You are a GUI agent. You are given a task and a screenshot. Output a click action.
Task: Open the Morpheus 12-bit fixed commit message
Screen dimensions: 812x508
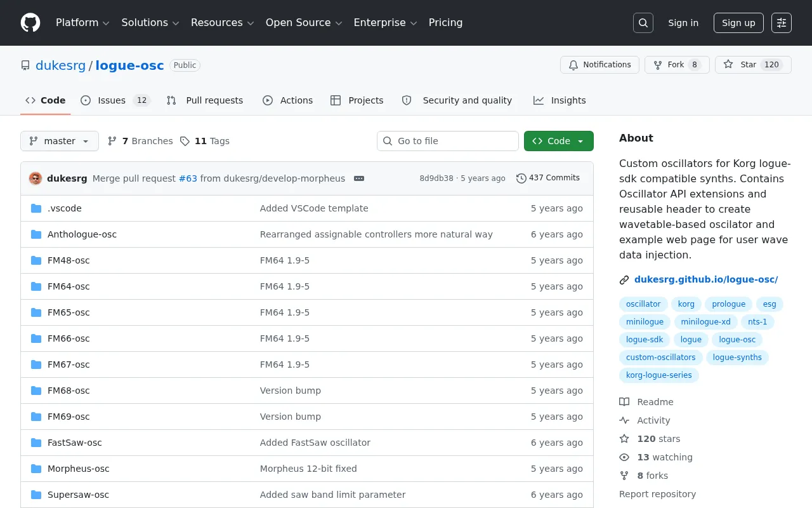308,469
